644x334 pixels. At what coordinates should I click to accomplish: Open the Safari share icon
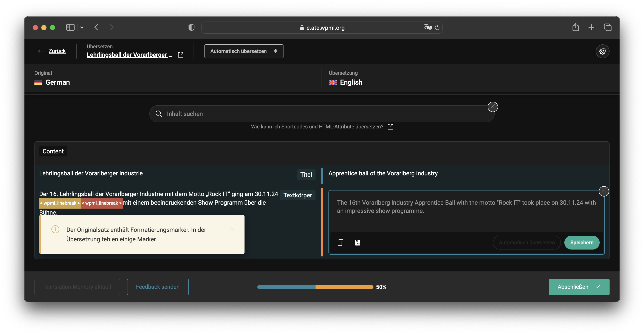tap(576, 27)
